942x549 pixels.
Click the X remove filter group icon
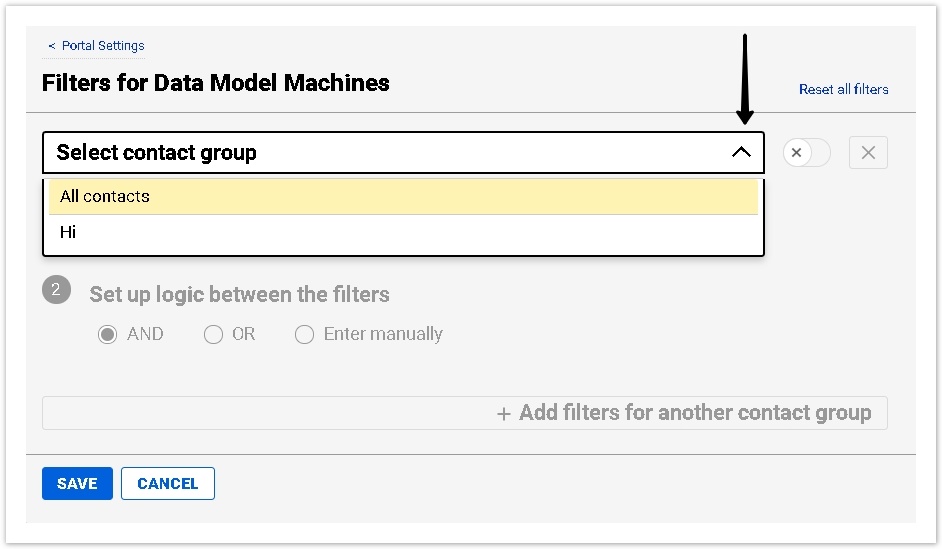click(868, 153)
